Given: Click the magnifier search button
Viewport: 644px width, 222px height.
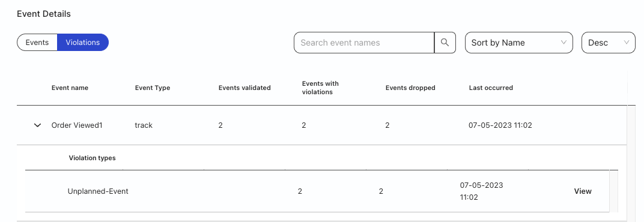Looking at the screenshot, I should [445, 43].
